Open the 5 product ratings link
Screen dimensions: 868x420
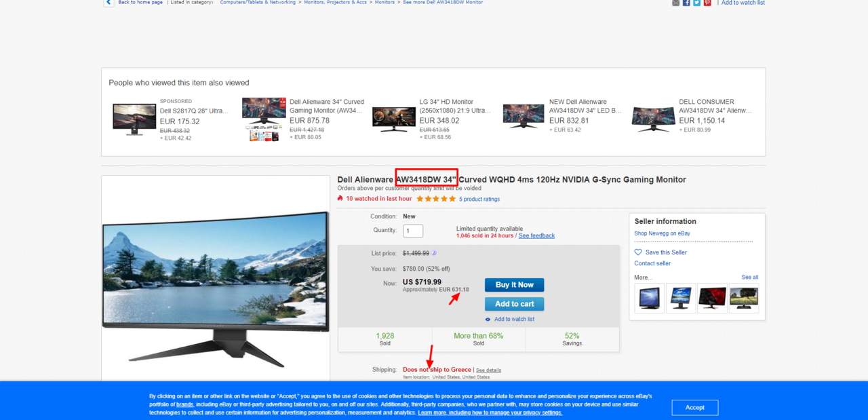click(479, 199)
